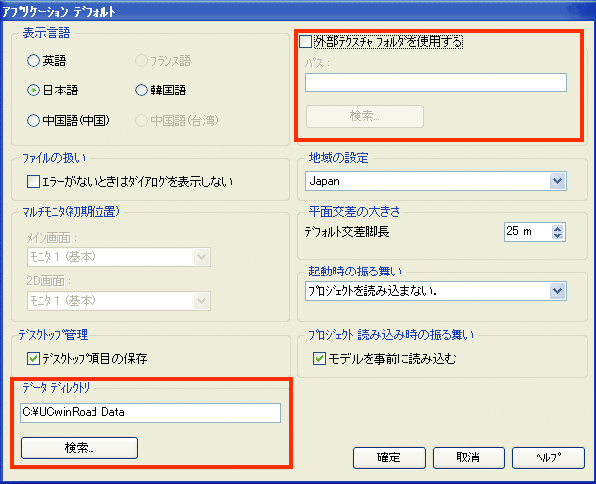Click the アプリケーション デフォルト title bar

click(x=298, y=11)
